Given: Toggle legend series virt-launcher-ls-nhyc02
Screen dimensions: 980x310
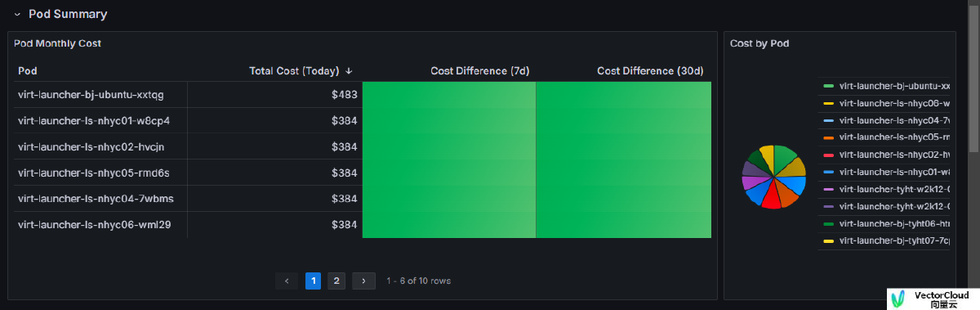Looking at the screenshot, I should pos(893,155).
